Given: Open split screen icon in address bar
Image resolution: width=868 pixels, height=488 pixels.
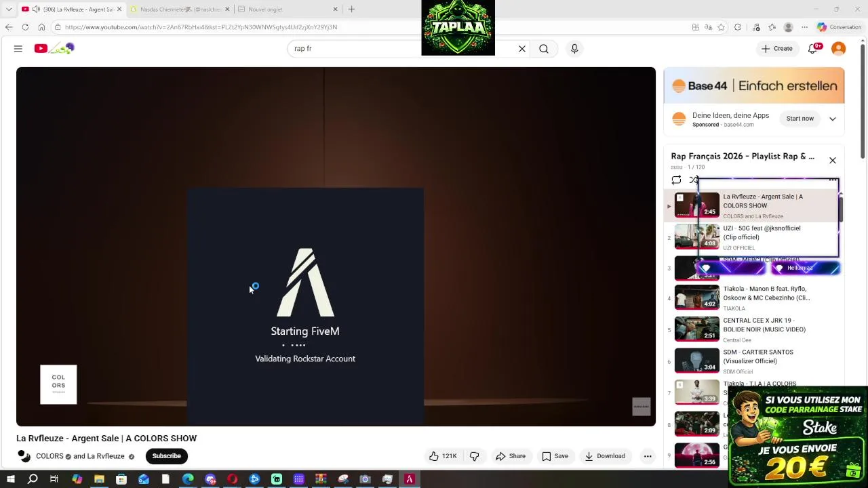Looking at the screenshot, I should [x=696, y=27].
